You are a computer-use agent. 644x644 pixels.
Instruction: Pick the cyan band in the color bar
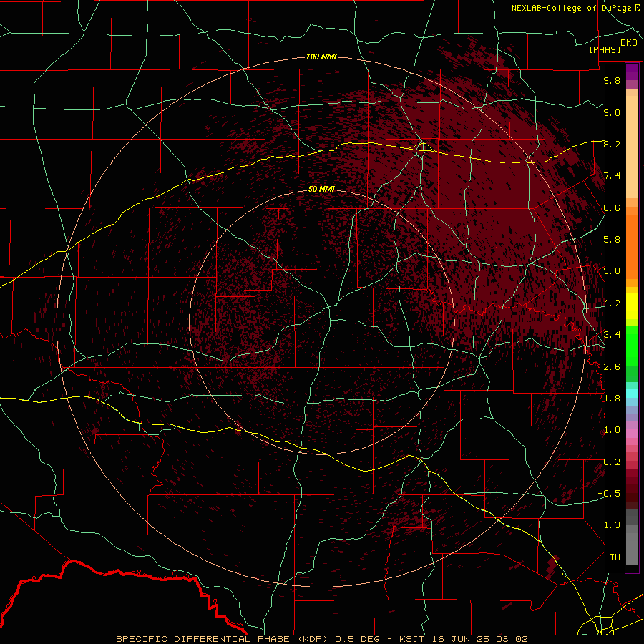(632, 394)
